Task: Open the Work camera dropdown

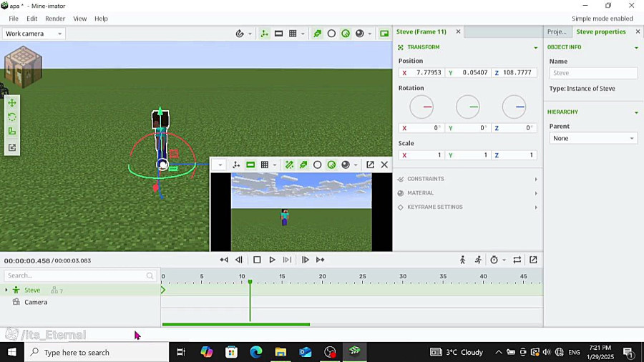Action: (34, 34)
